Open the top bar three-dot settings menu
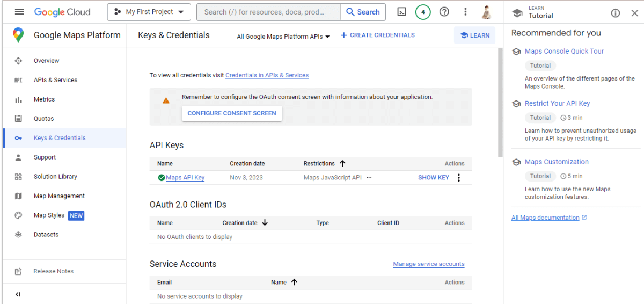The width and height of the screenshot is (644, 304). point(465,12)
